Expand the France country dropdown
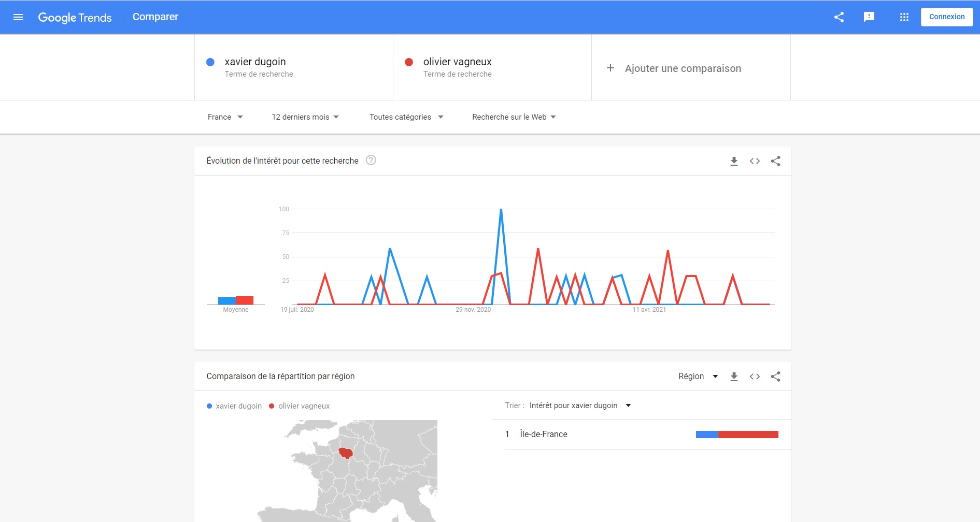The width and height of the screenshot is (980, 522). pos(225,117)
